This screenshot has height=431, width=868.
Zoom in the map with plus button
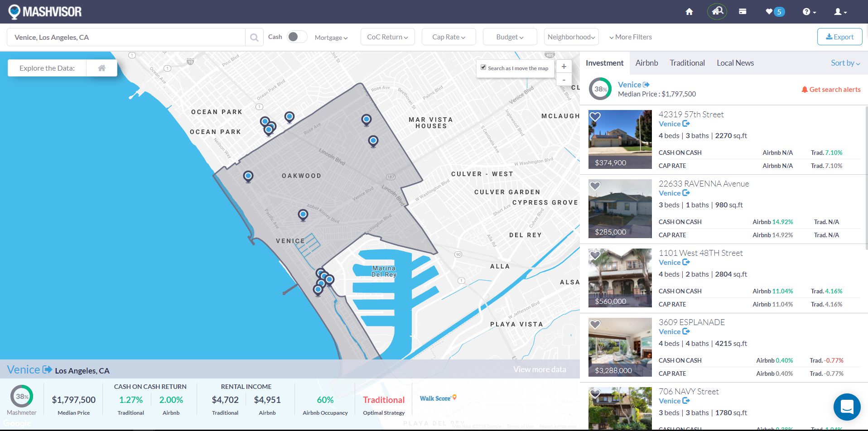pos(564,67)
